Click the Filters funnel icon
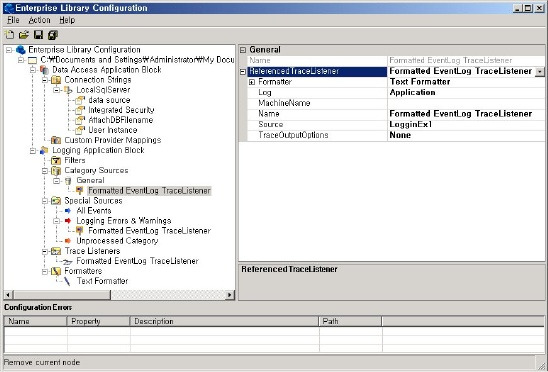 (x=56, y=160)
